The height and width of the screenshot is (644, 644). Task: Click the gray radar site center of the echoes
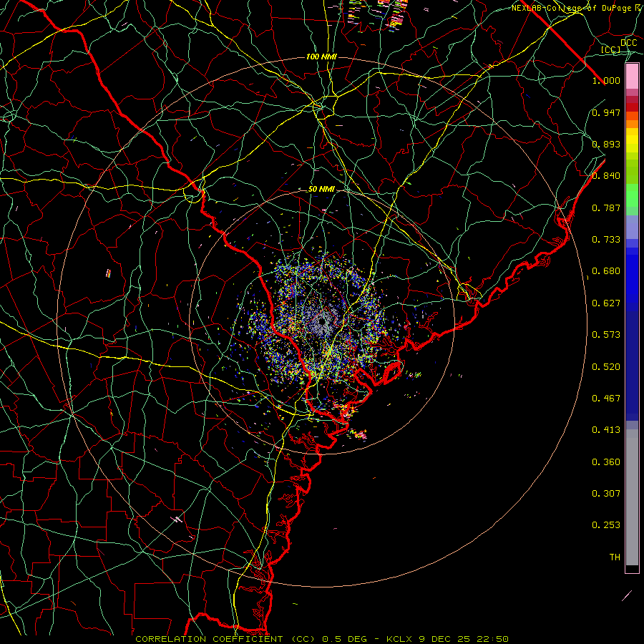point(323,321)
